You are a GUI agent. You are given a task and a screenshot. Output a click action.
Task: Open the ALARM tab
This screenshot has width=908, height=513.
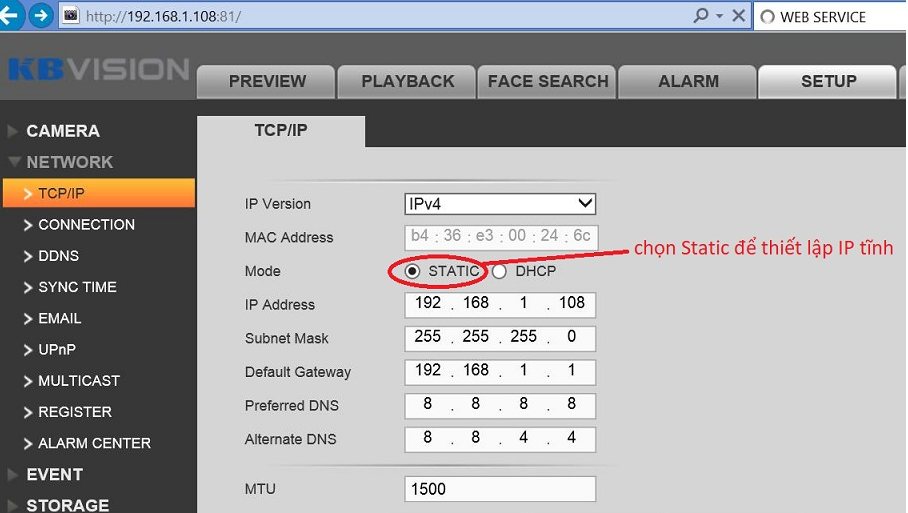pyautogui.click(x=688, y=82)
